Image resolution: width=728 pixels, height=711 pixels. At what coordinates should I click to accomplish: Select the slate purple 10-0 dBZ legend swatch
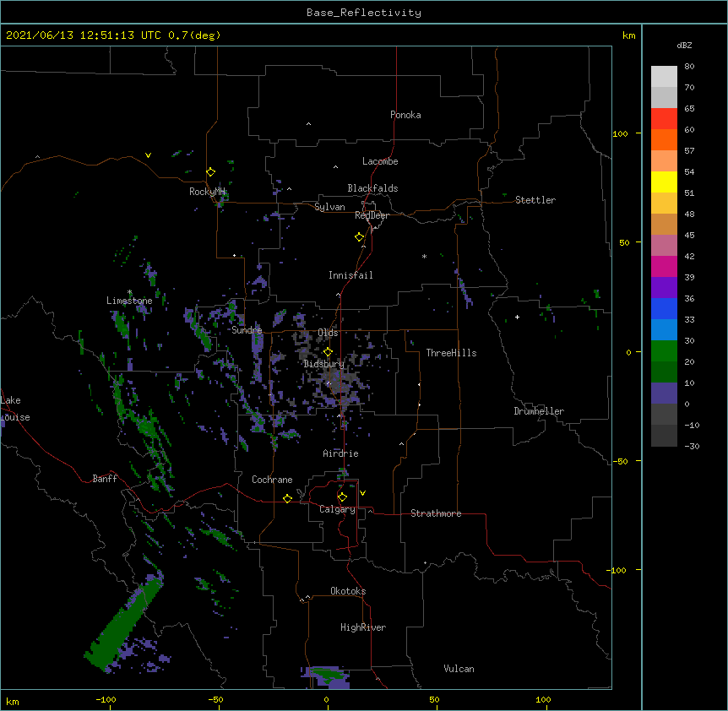tap(664, 393)
